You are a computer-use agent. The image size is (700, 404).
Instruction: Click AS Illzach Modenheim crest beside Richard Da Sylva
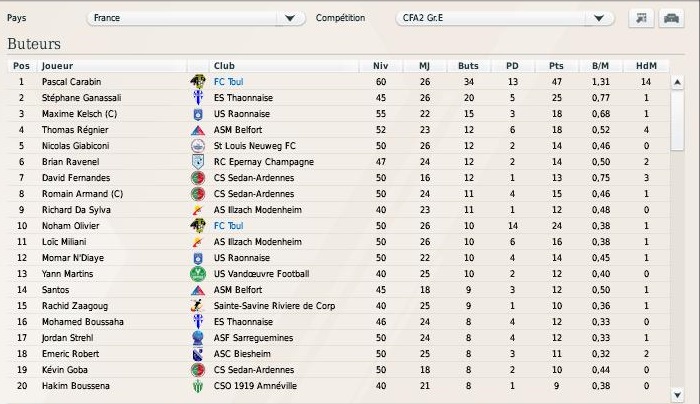pos(198,210)
